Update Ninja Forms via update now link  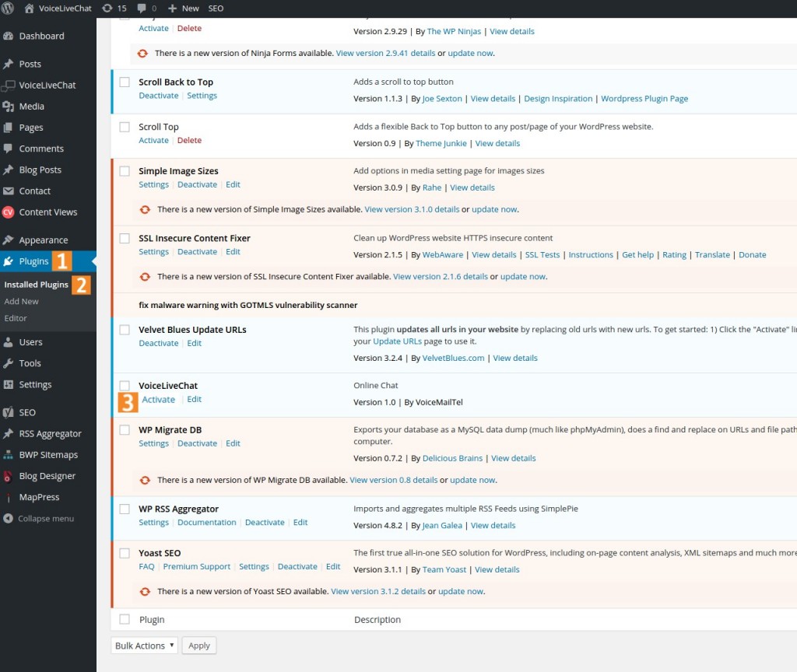coord(470,53)
